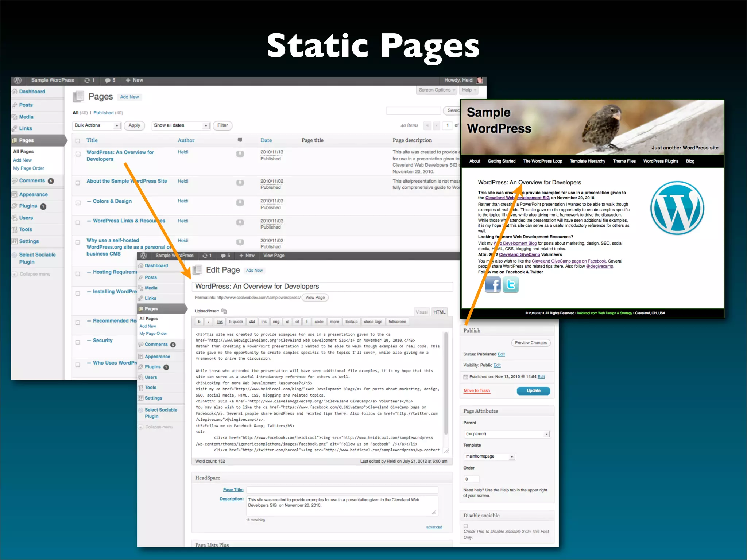Check WordPress Links & Resources row checkbox
747x560 pixels.
[x=78, y=222]
